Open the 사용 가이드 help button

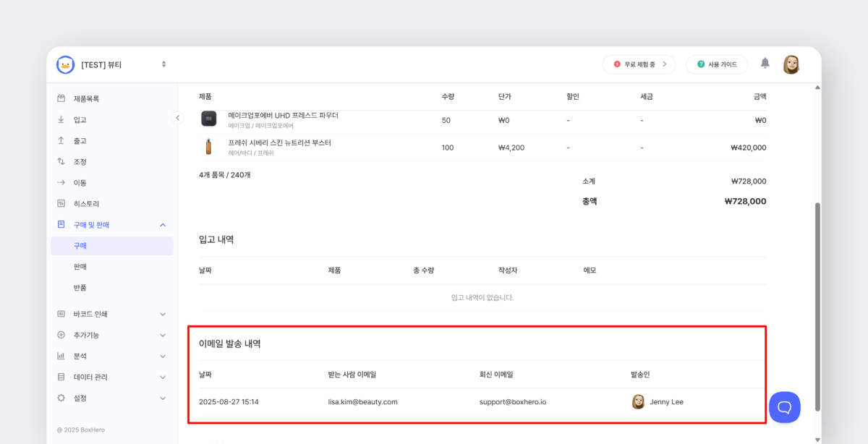pyautogui.click(x=717, y=64)
